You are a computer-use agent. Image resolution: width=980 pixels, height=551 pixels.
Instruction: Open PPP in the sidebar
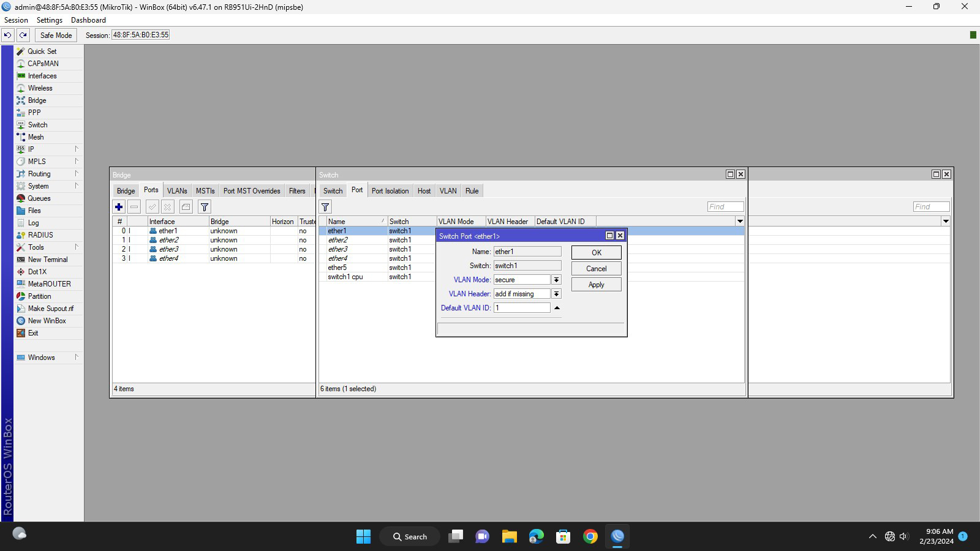pyautogui.click(x=34, y=113)
